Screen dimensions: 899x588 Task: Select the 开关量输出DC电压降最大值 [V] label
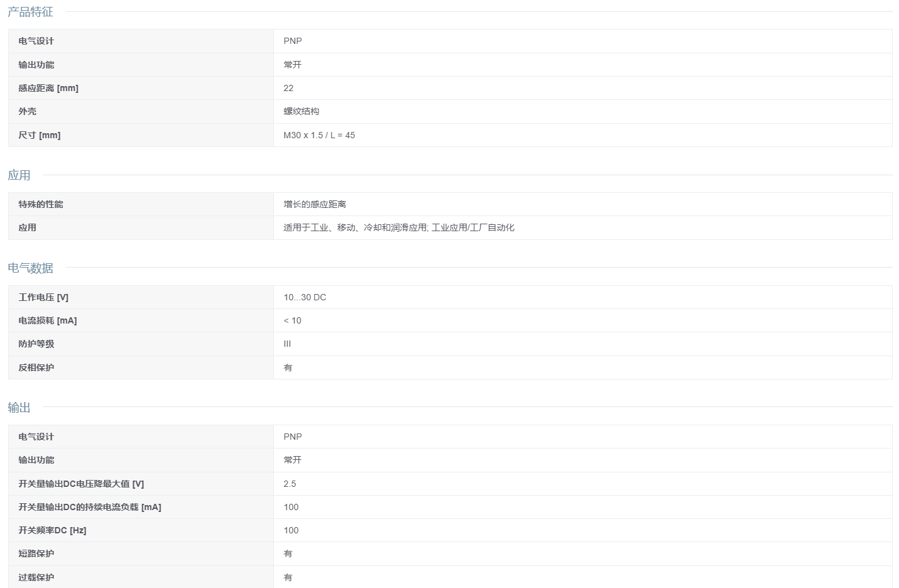81,484
